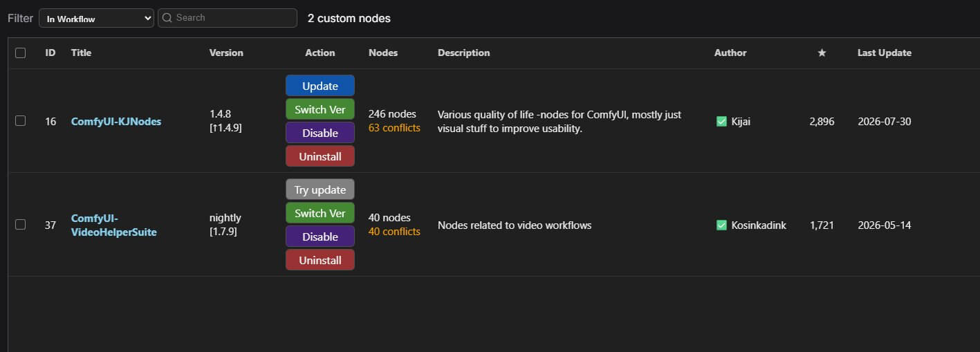Click the Update button for KJNodes
The image size is (980, 352).
320,86
